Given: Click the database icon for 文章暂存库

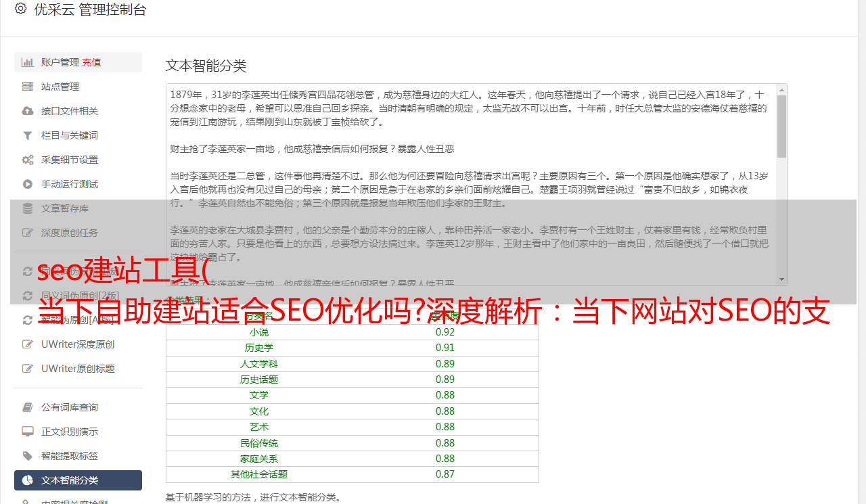Looking at the screenshot, I should tap(28, 208).
